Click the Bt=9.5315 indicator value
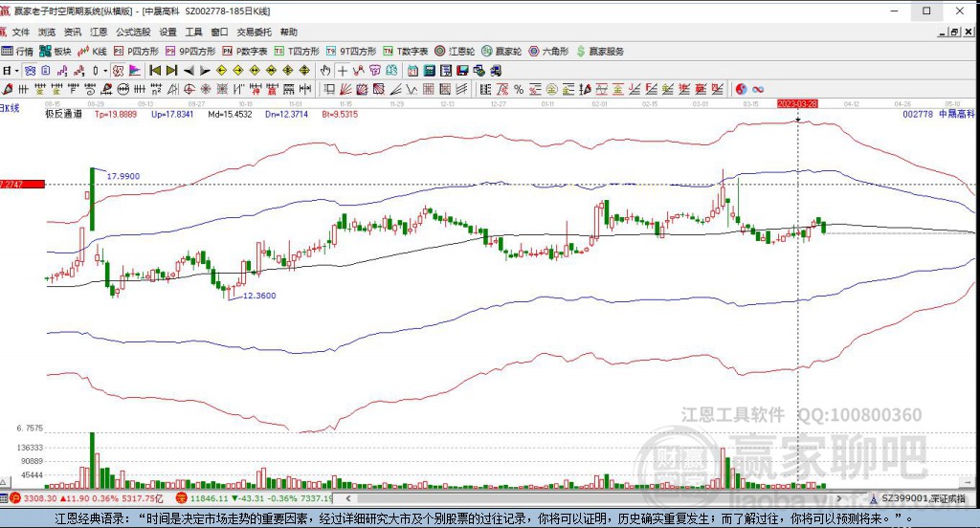This screenshot has width=980, height=528. (x=340, y=115)
